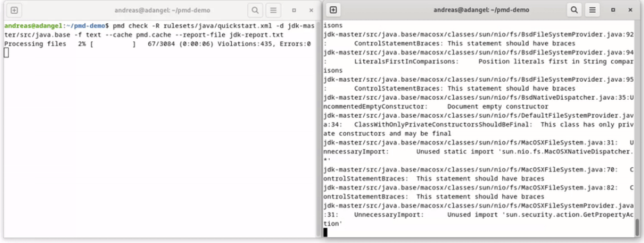Close the left terminal window
Viewport: 644px width, 243px height.
[311, 10]
